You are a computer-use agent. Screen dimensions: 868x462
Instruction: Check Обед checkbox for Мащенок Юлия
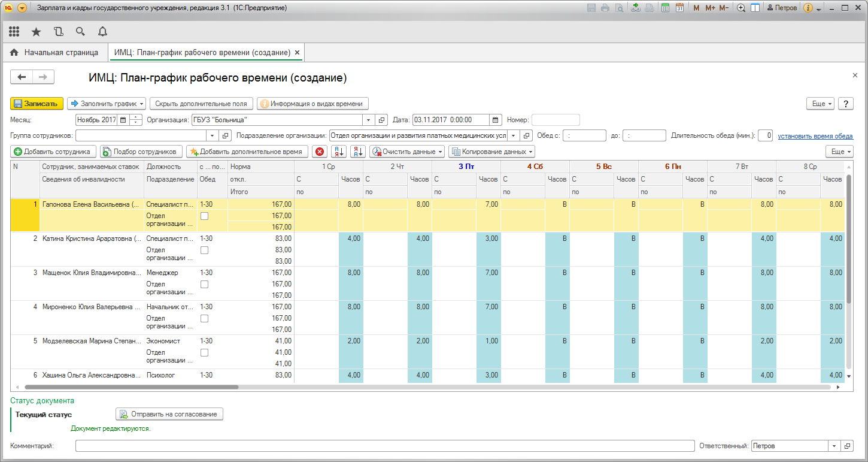204,284
